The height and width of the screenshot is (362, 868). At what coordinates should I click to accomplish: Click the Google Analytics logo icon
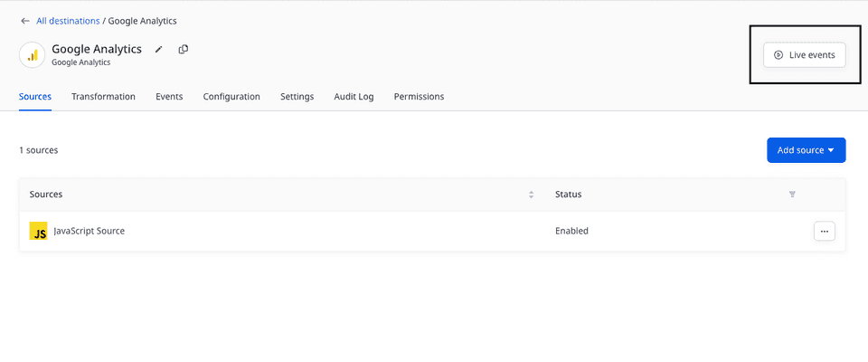tap(33, 55)
